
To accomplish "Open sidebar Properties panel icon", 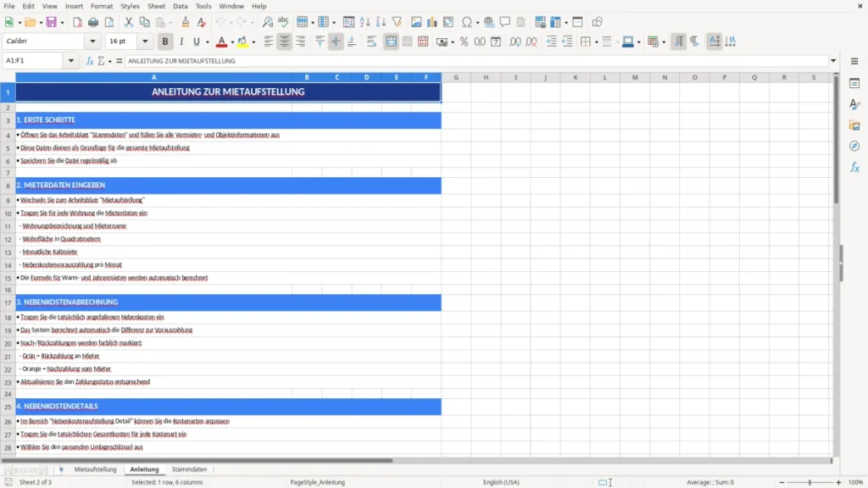I will click(854, 84).
